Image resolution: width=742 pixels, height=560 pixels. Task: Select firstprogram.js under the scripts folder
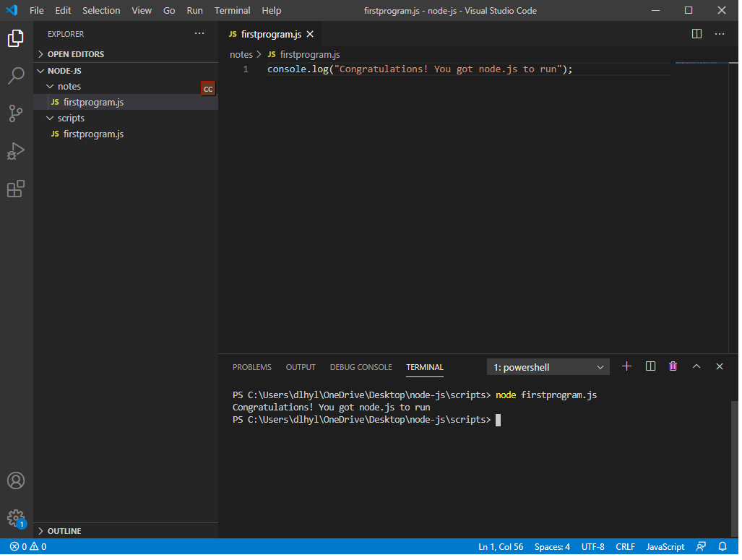(x=93, y=134)
